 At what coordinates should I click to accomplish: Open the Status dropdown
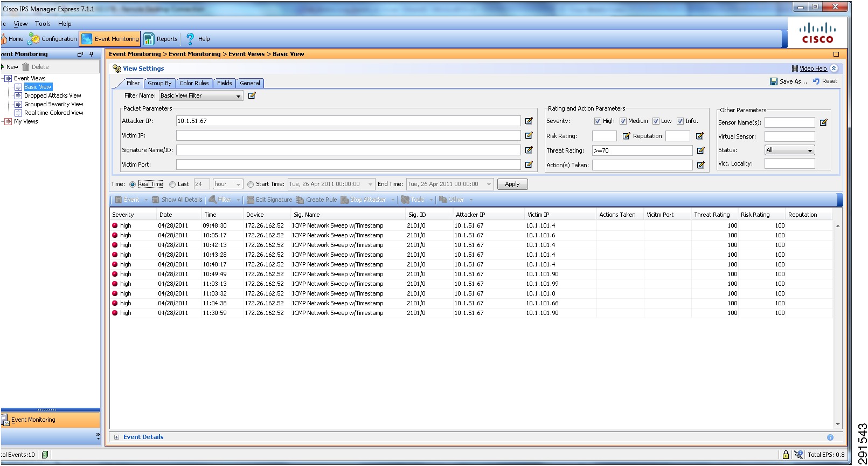pyautogui.click(x=789, y=150)
